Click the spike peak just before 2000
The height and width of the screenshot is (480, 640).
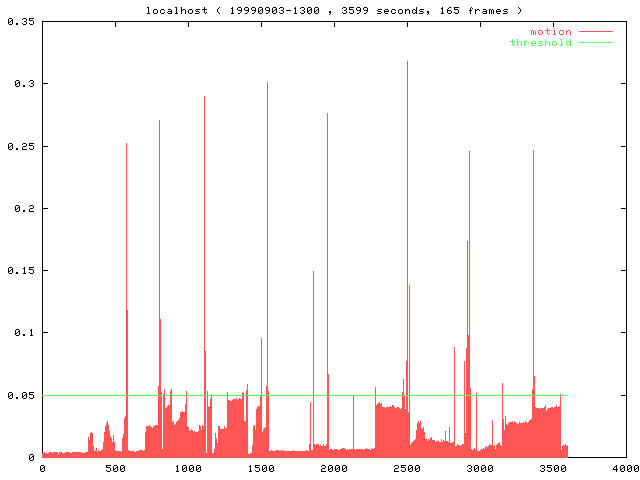[x=327, y=115]
